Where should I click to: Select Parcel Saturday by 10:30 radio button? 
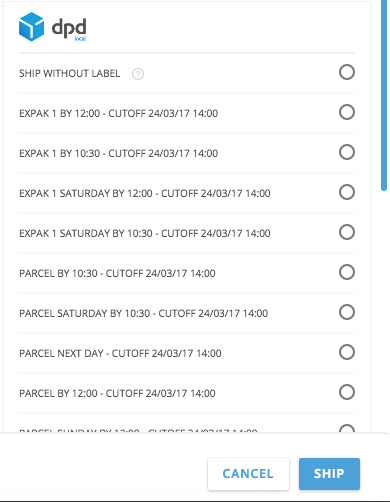pyautogui.click(x=347, y=312)
